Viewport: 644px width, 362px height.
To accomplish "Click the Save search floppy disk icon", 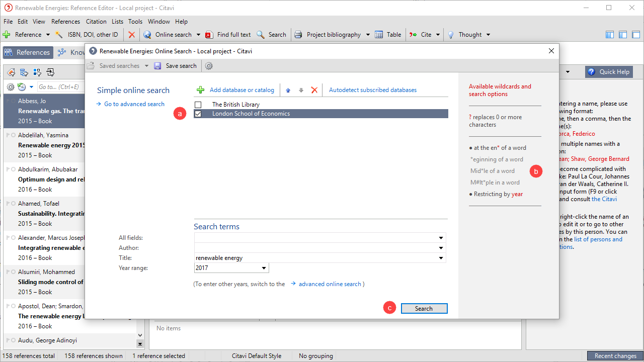I will 157,66.
